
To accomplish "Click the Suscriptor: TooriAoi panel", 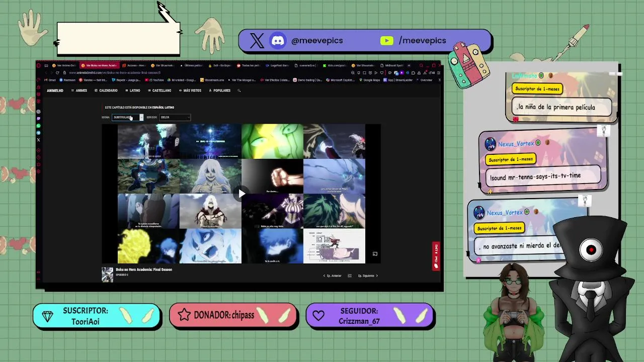I will tap(97, 316).
